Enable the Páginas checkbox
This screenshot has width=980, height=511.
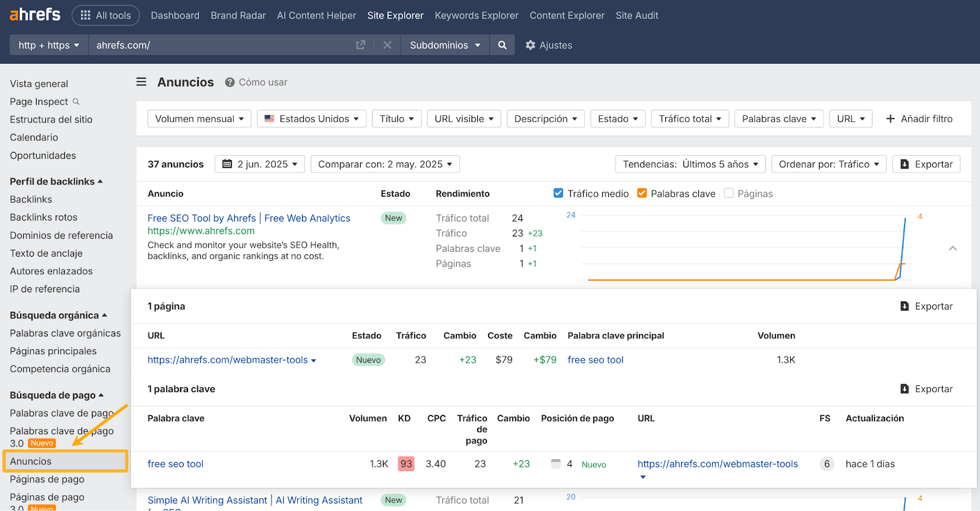(x=729, y=193)
